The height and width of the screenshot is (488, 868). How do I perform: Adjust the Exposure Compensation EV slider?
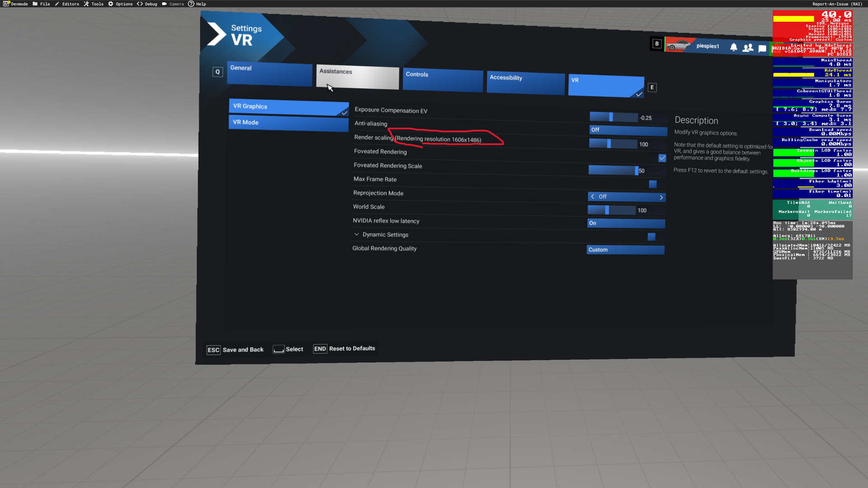pyautogui.click(x=613, y=117)
